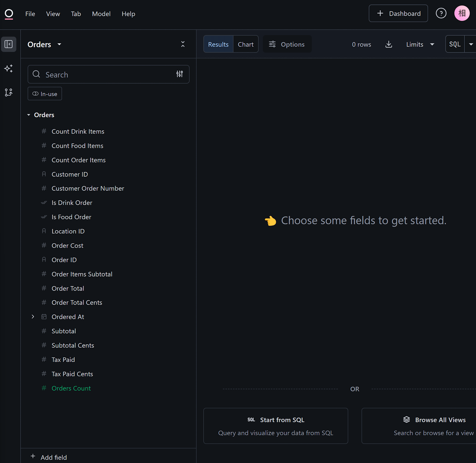Open the Tab menu
This screenshot has width=476, height=463.
point(76,14)
